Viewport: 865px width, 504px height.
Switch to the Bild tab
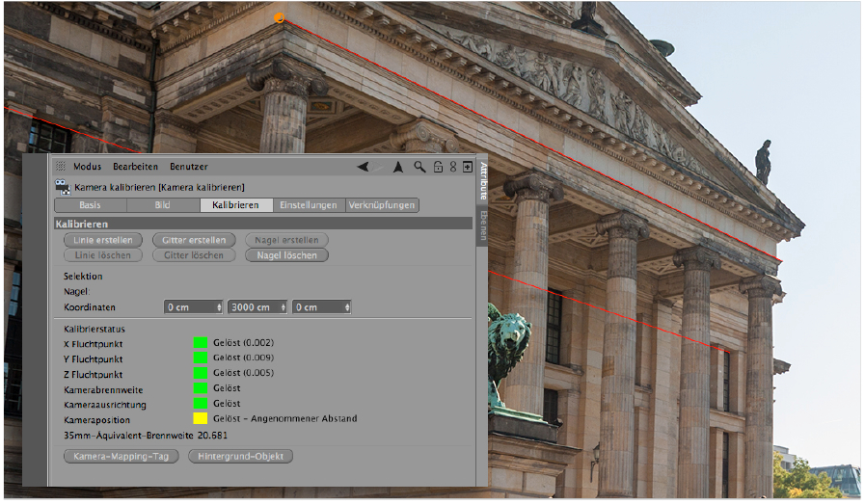coord(162,205)
